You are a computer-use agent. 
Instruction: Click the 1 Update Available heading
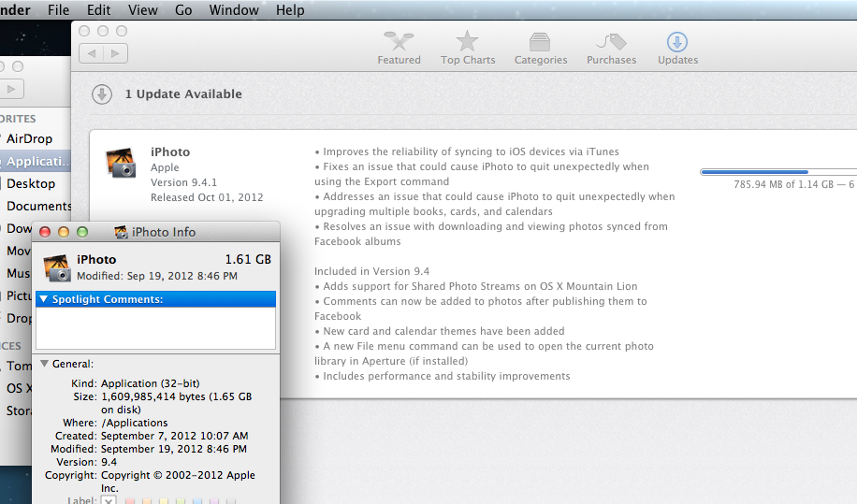pyautogui.click(x=183, y=94)
